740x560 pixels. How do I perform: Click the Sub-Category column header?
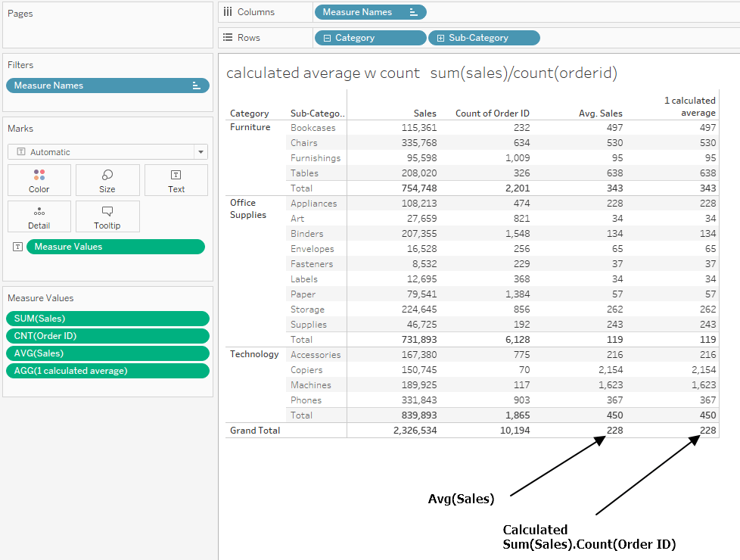pyautogui.click(x=318, y=114)
